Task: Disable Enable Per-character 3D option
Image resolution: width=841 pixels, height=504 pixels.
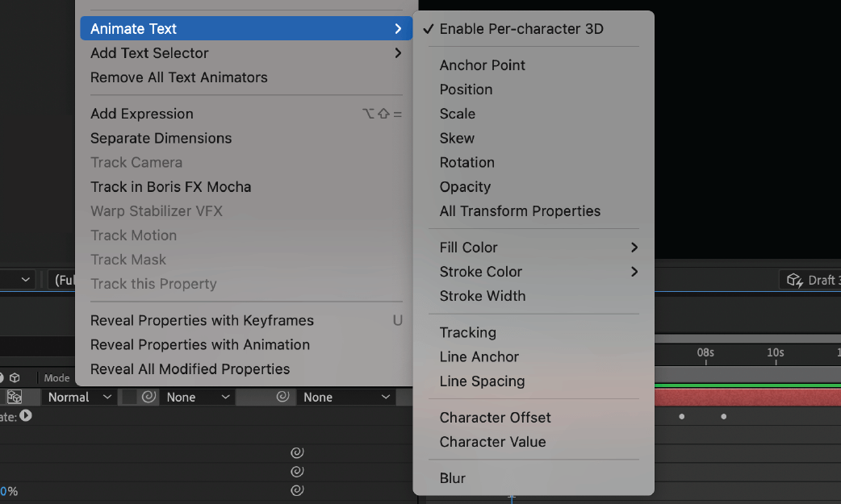Action: coord(521,29)
